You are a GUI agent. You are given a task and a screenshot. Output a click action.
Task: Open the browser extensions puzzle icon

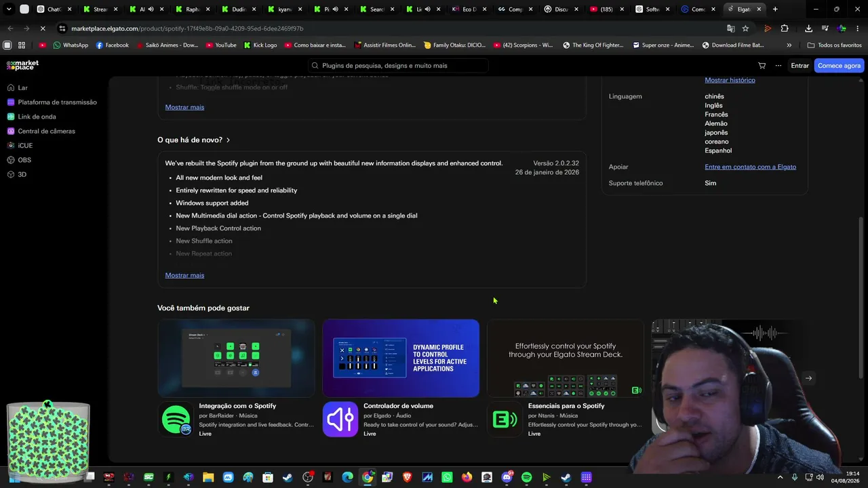tap(785, 28)
